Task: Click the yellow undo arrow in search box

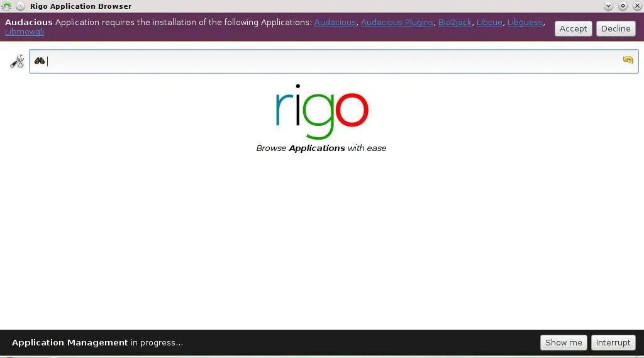Action: [x=628, y=60]
